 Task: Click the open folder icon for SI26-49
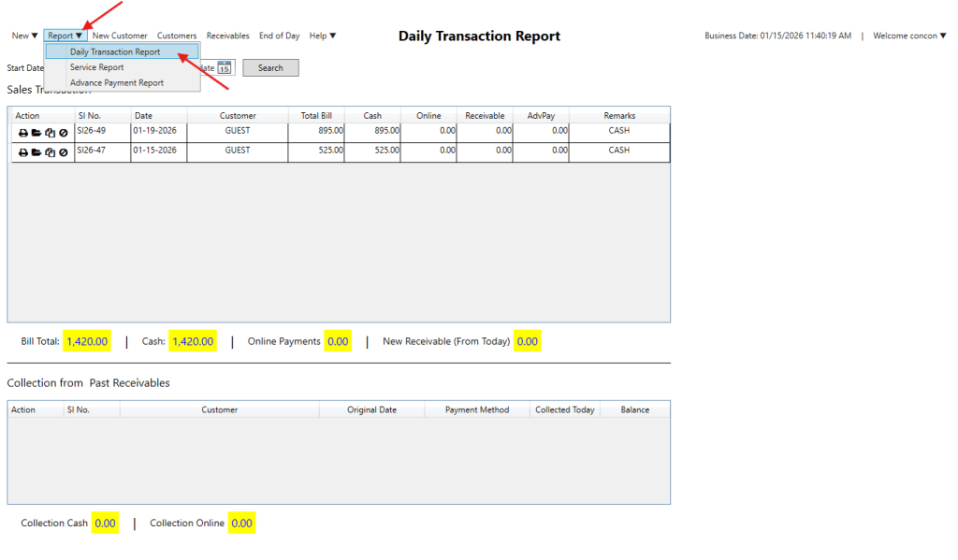coord(36,133)
